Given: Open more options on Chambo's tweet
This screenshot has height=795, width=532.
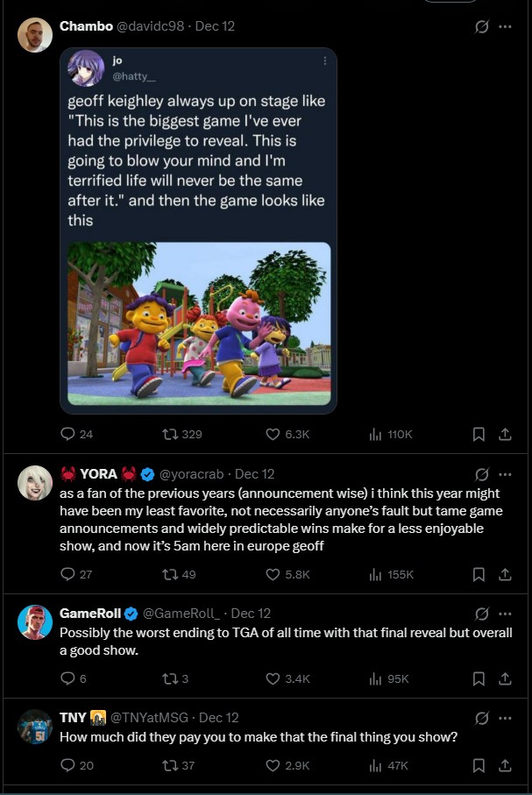Looking at the screenshot, I should click(x=505, y=26).
